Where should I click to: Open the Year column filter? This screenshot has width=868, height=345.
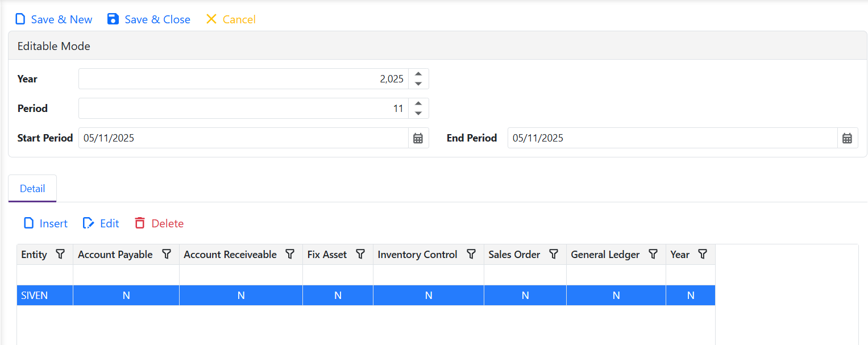coord(703,255)
